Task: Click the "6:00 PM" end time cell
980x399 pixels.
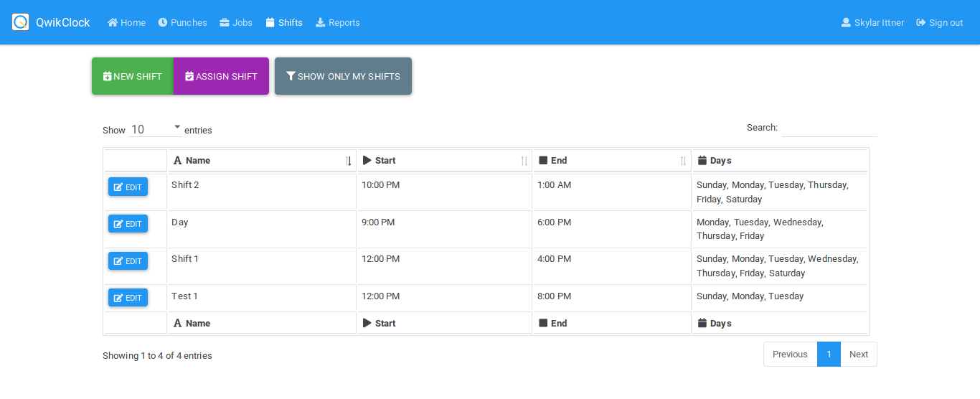Action: (612, 229)
